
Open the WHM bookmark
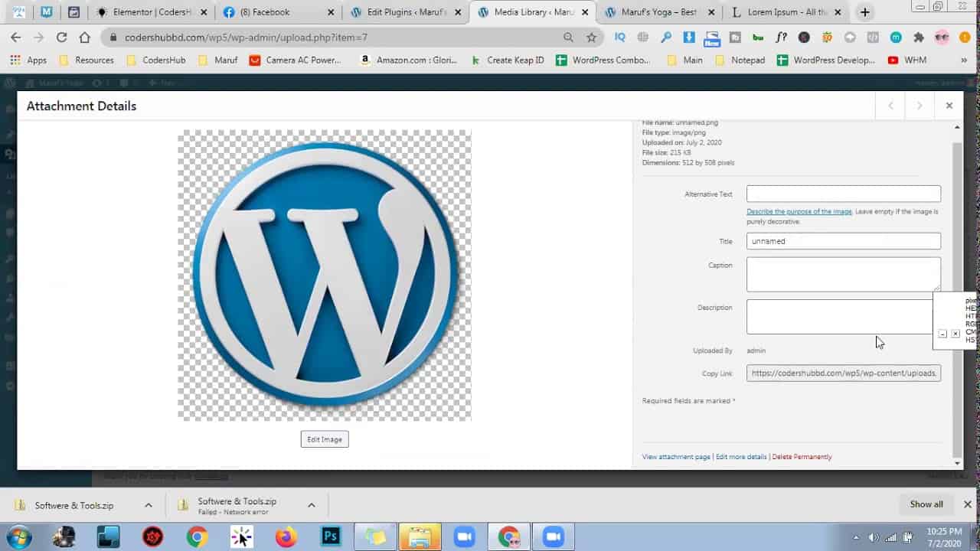pos(907,60)
